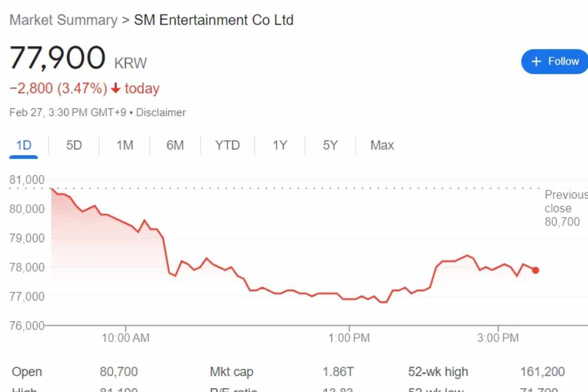This screenshot has height=392, width=588.
Task: Click the red end-of-day chart dot
Action: pyautogui.click(x=536, y=270)
